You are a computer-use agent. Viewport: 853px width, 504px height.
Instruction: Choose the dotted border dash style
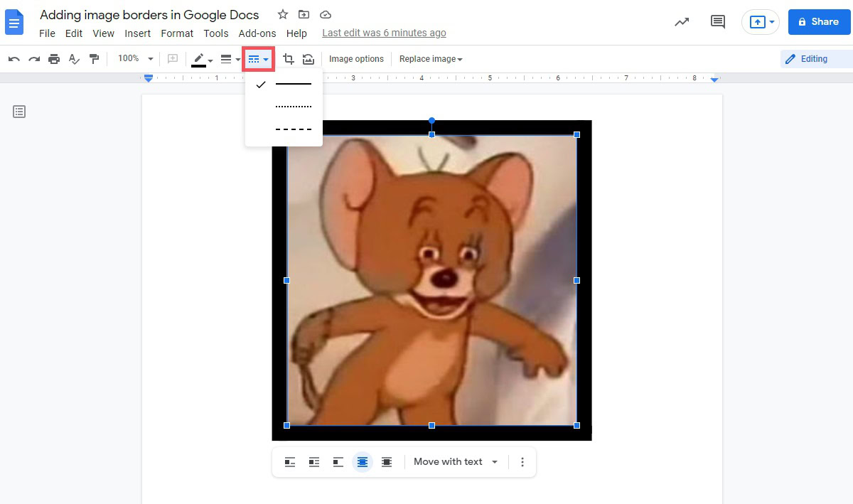pyautogui.click(x=293, y=107)
